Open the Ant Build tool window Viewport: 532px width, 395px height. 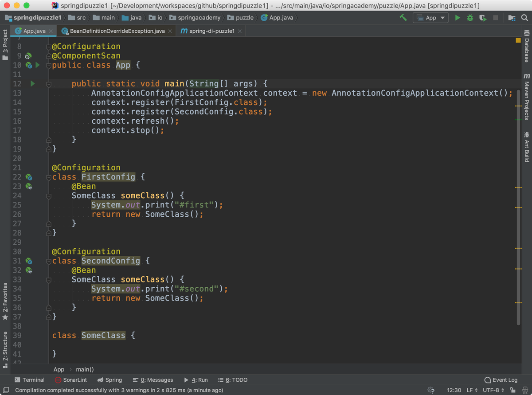(527, 147)
